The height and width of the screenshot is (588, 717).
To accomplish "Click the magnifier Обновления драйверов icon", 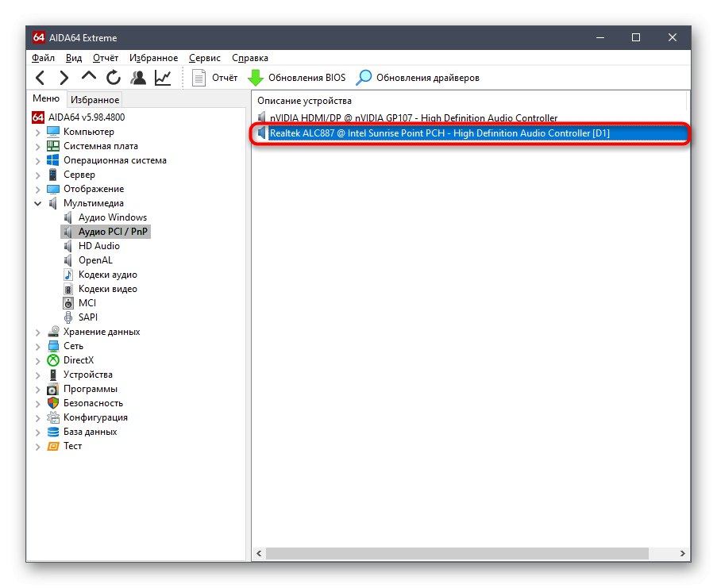I will click(364, 78).
